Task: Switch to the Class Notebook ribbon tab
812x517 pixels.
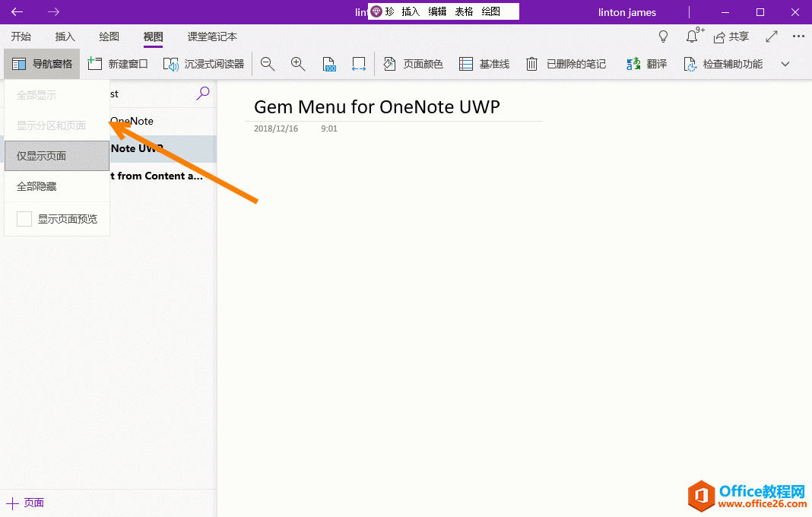Action: click(211, 36)
